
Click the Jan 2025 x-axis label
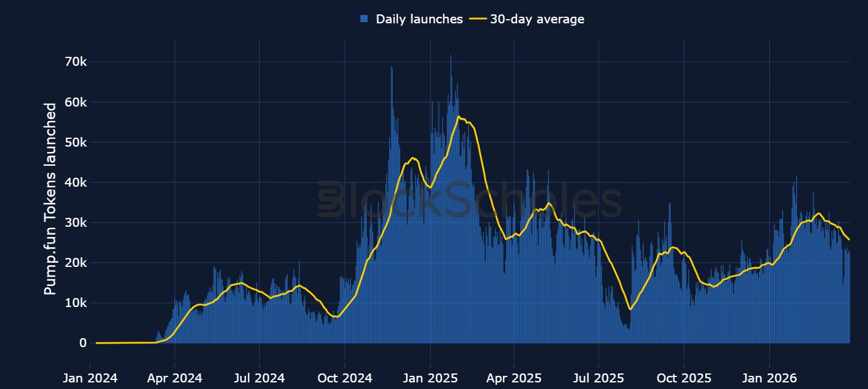(x=430, y=378)
